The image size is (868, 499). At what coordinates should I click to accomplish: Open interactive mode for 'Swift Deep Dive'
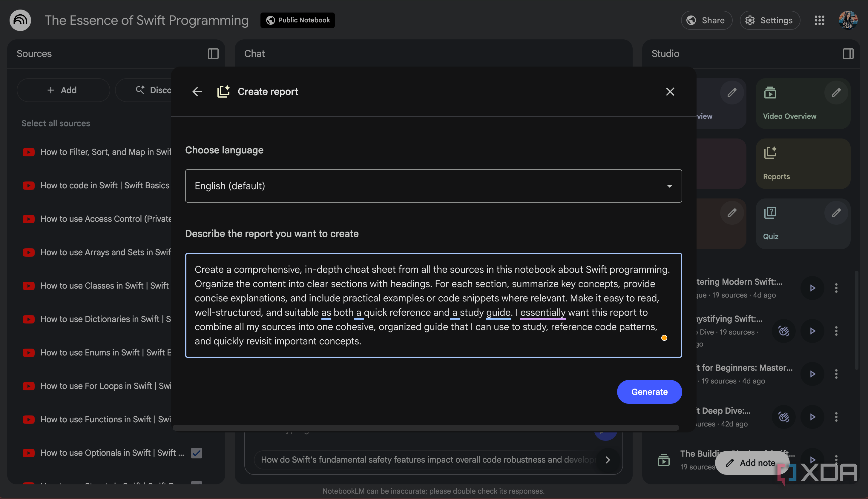(784, 417)
